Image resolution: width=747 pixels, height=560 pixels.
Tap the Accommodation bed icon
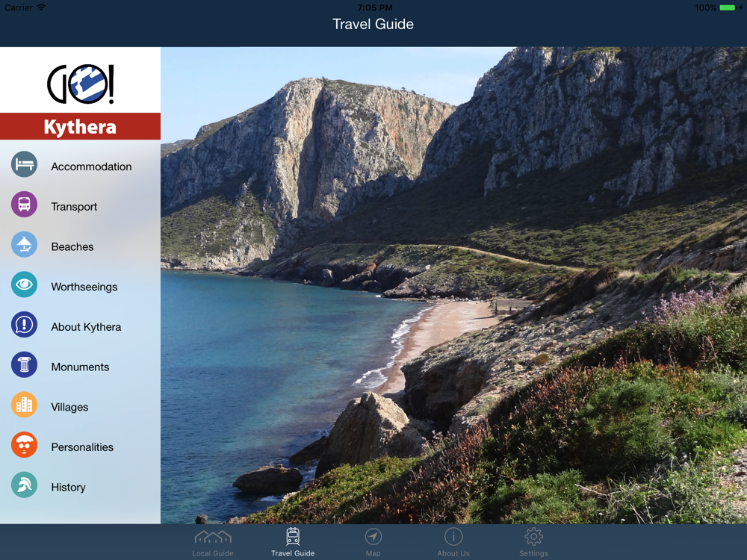(25, 164)
